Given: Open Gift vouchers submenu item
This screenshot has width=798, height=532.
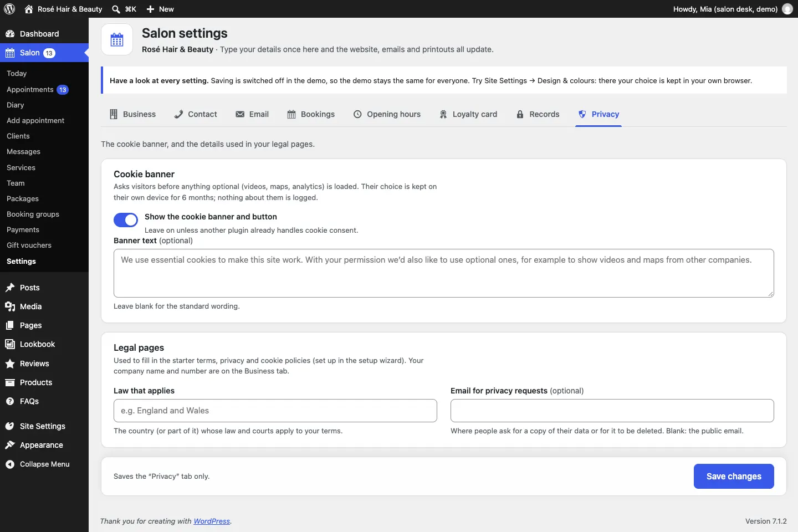Looking at the screenshot, I should [x=44, y=245].
